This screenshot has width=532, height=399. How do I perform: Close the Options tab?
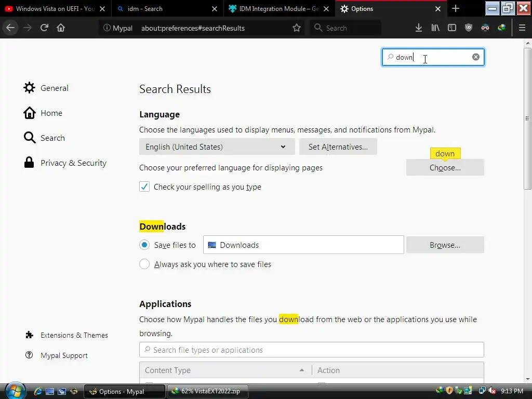point(437,9)
